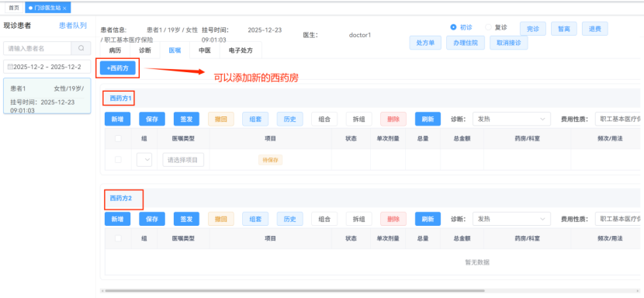Click 签发 in 西药方1
The image size is (644, 298).
point(186,120)
